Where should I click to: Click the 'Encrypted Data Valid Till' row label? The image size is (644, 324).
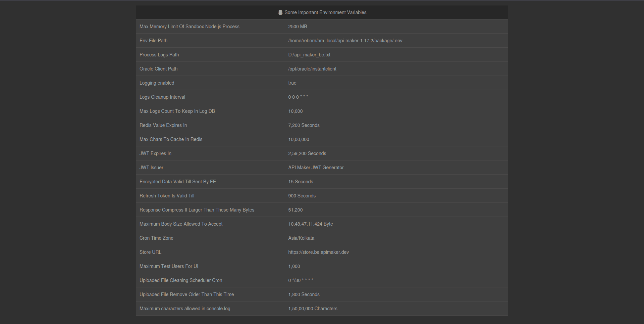coord(177,182)
